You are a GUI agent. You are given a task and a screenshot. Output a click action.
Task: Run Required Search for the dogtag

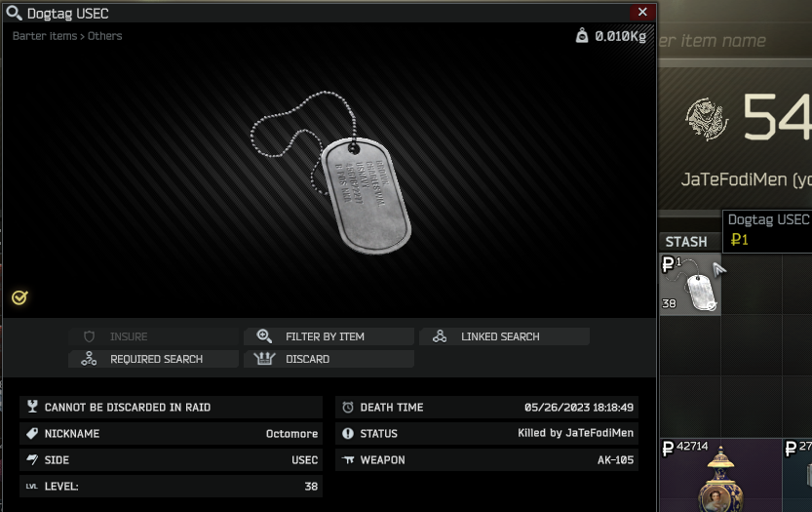point(153,359)
